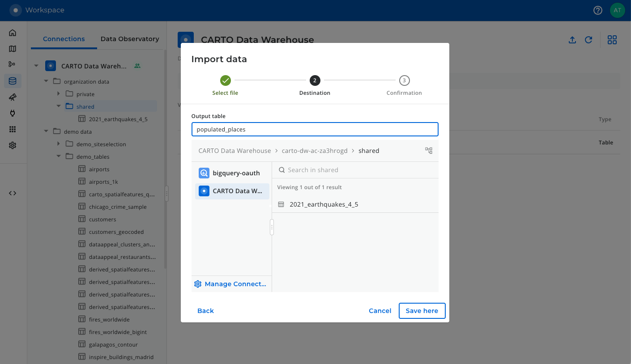Screen dimensions: 631x364
Task: Select the airports_1k table
Action: [x=103, y=182]
